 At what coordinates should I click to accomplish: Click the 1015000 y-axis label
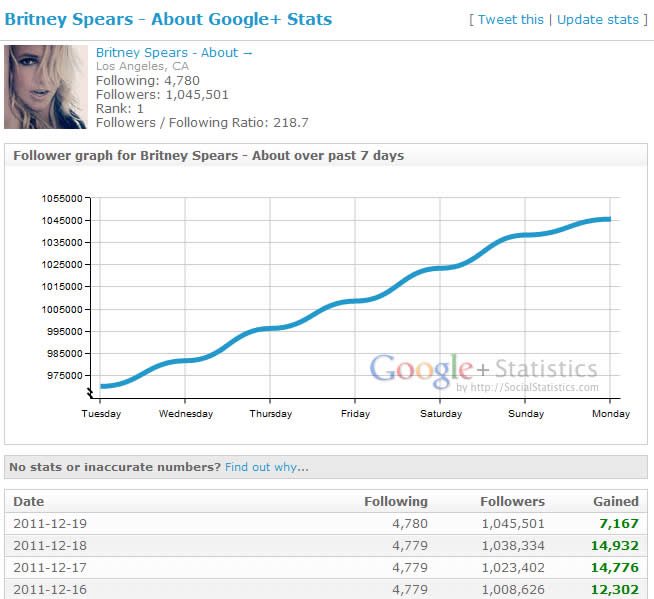point(62,287)
